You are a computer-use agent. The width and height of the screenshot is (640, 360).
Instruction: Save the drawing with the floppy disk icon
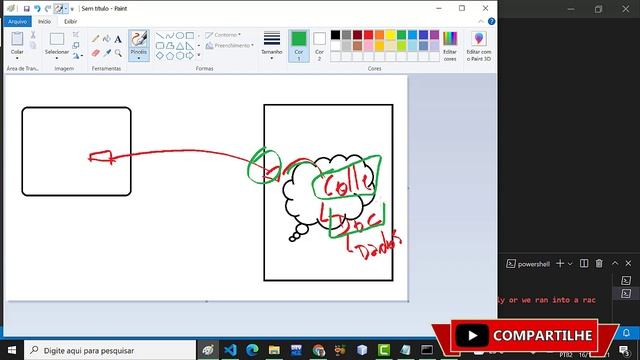tap(27, 9)
